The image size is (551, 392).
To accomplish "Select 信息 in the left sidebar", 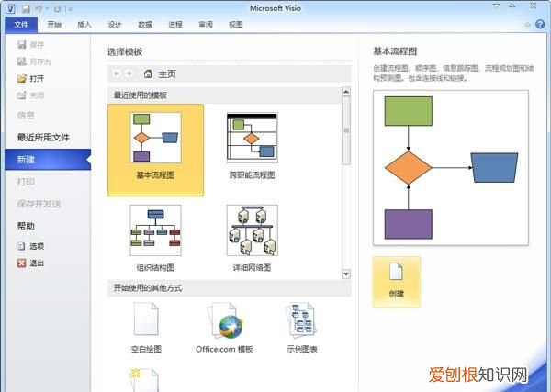I will point(26,115).
